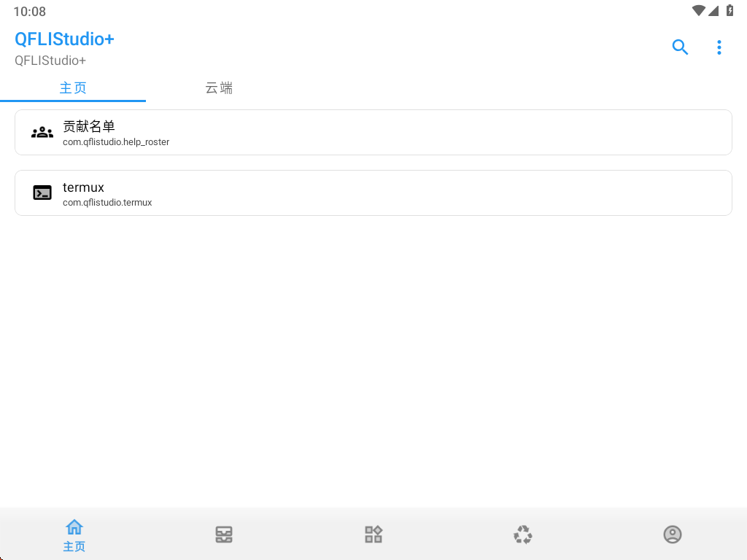Viewport: 747px width, 560px height.
Task: Open the inbox drawer icon in bottom navigation
Action: coord(224,534)
